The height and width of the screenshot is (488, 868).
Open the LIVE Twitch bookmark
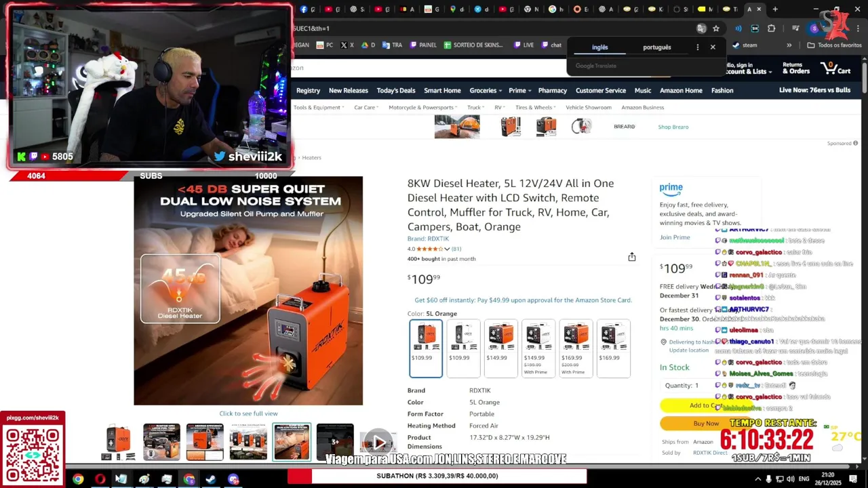(x=524, y=45)
